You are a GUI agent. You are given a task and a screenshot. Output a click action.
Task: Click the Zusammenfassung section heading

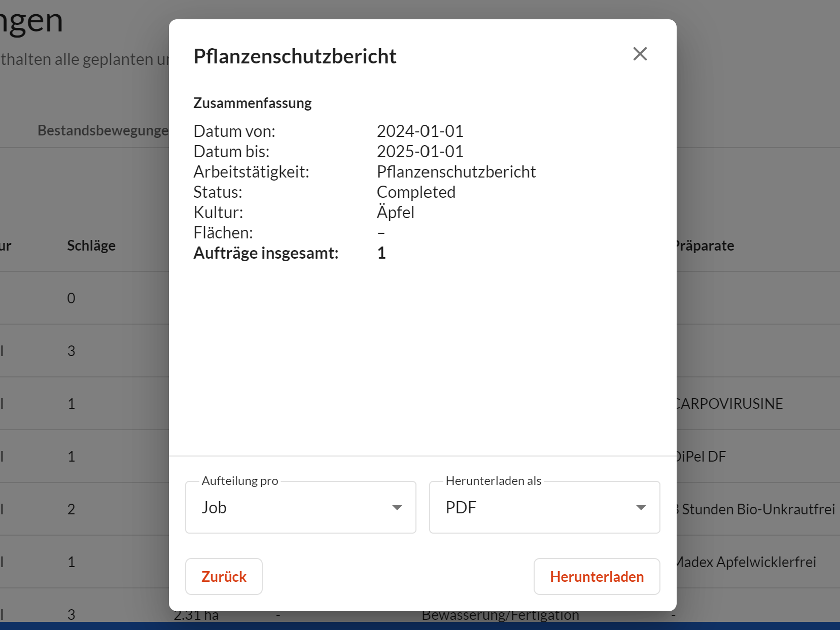pyautogui.click(x=253, y=103)
